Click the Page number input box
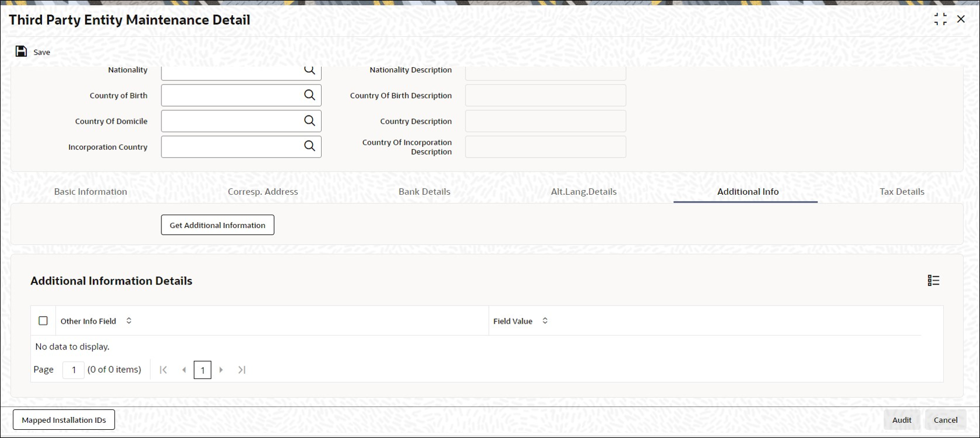The width and height of the screenshot is (980, 438). coord(73,370)
